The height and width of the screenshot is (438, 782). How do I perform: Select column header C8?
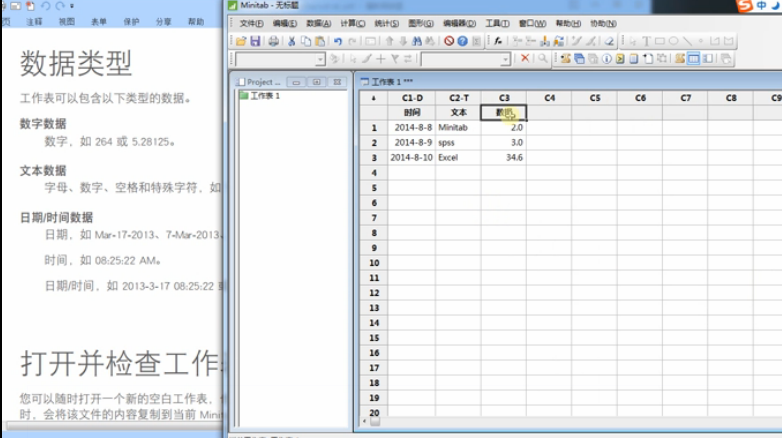731,98
